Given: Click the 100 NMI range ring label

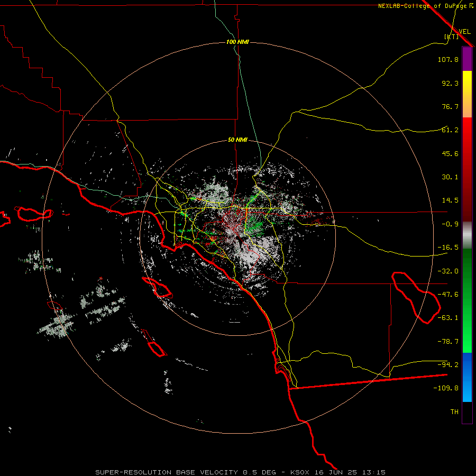Looking at the screenshot, I should (237, 42).
